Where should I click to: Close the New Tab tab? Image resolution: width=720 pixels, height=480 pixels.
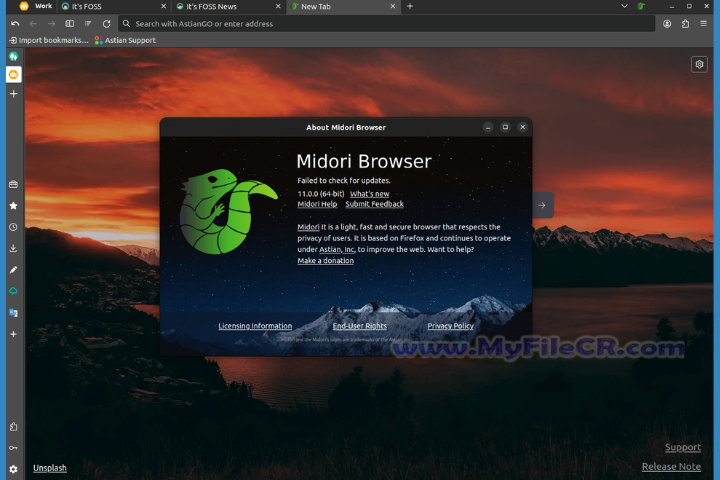393,6
